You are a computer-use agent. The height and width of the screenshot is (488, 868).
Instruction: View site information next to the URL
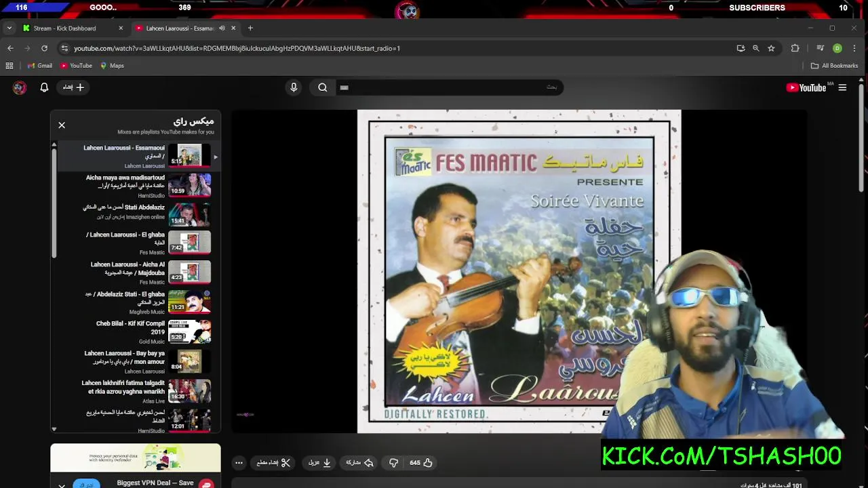tap(64, 48)
